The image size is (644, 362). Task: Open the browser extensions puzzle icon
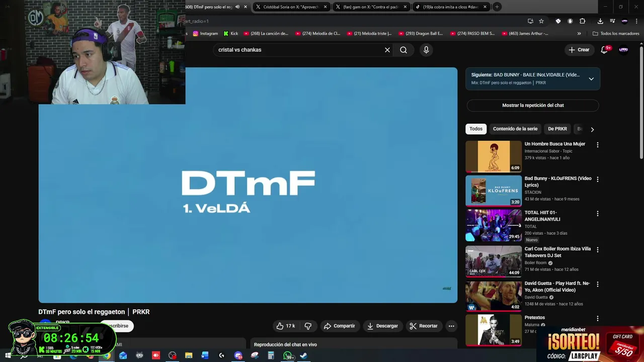coord(582,21)
